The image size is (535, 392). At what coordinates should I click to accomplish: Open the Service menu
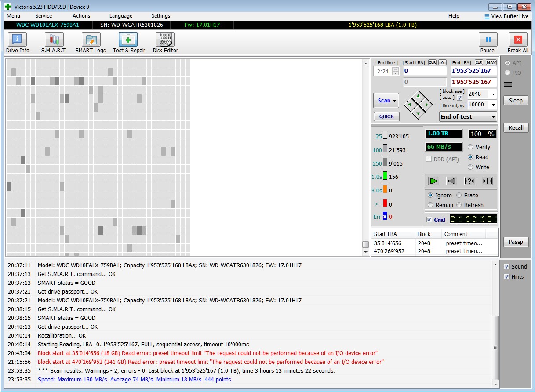click(44, 16)
